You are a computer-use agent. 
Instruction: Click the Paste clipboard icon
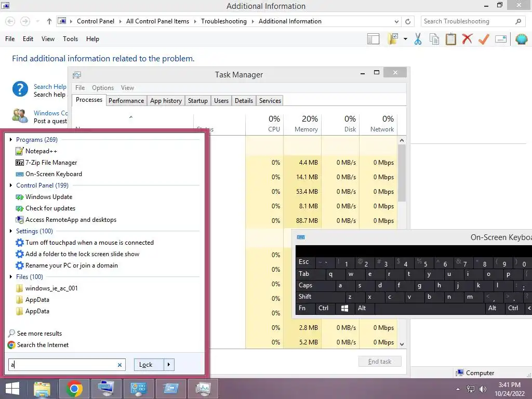click(450, 39)
